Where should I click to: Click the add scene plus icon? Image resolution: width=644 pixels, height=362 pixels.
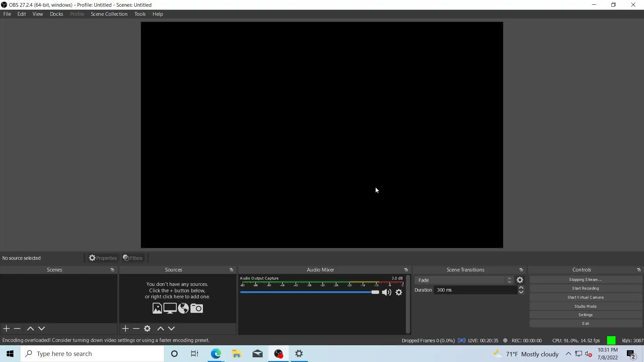click(6, 328)
